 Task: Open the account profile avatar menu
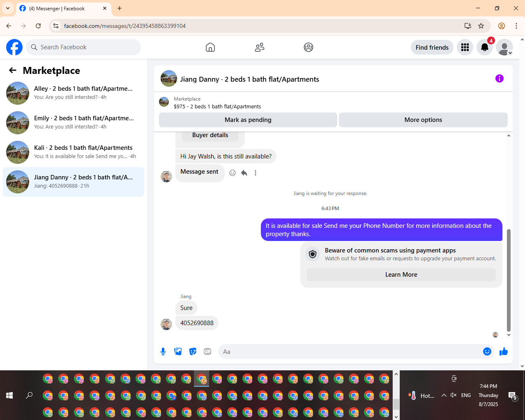(x=504, y=47)
